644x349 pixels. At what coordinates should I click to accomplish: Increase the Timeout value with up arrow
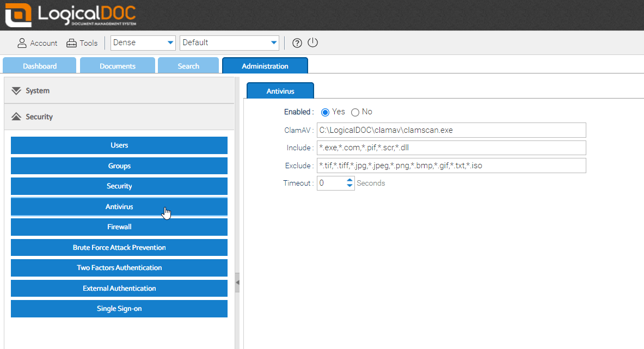click(349, 180)
